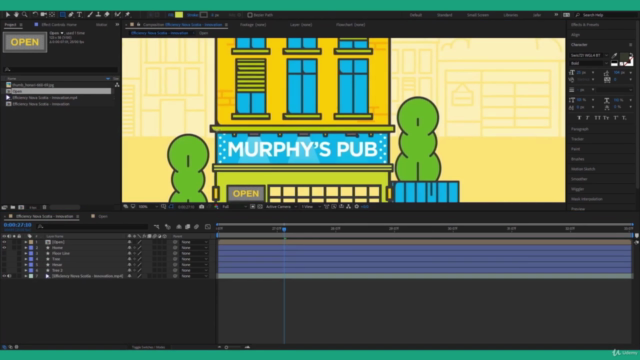Expand the Floor Line layer properties
This screenshot has width=640, height=360.
[26, 253]
